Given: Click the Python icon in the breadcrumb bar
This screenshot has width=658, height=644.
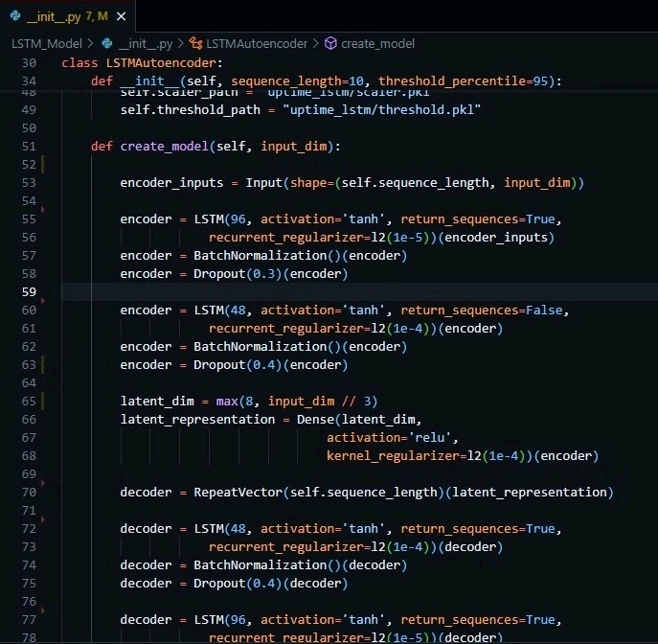Looking at the screenshot, I should click(106, 43).
